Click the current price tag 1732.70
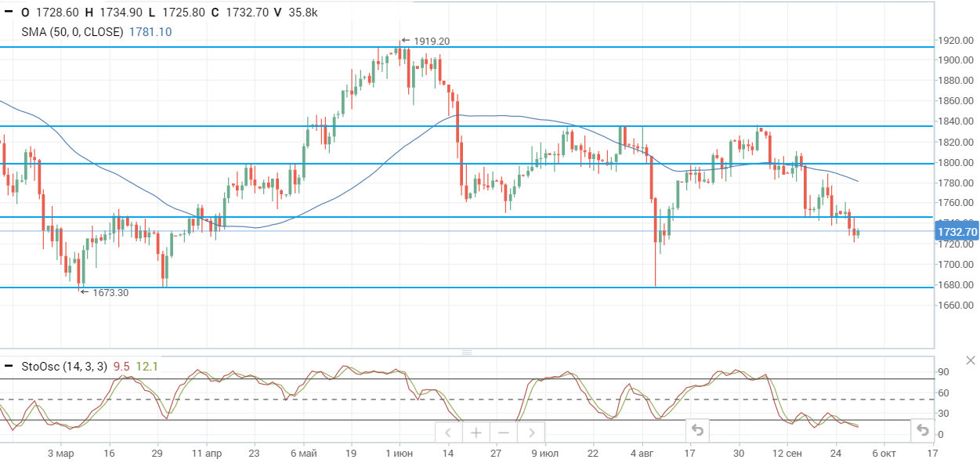980x463 pixels. point(957,232)
